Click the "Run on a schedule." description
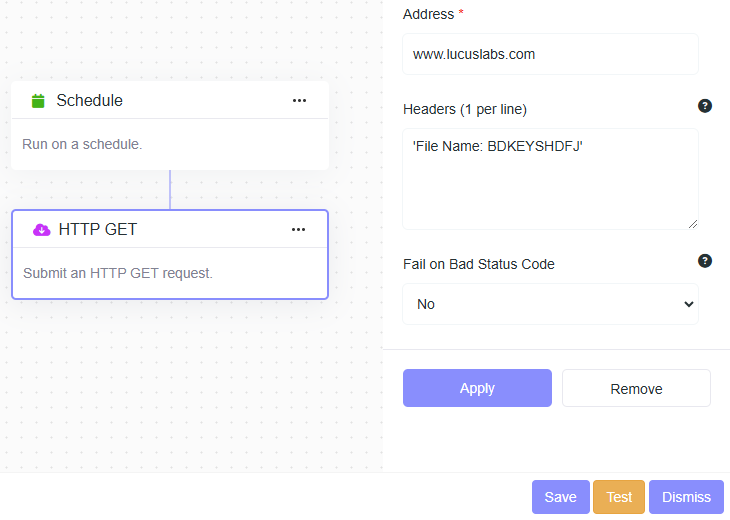730x520 pixels. [82, 144]
